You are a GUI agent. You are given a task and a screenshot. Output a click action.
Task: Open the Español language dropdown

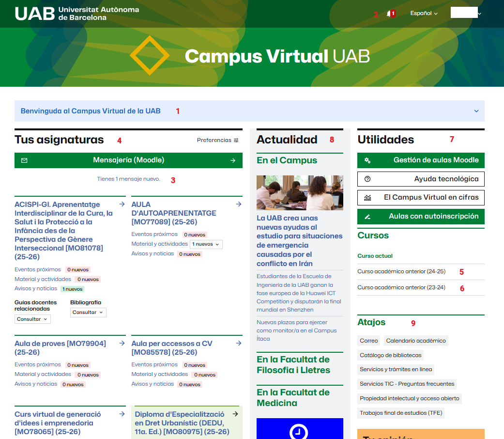[424, 13]
